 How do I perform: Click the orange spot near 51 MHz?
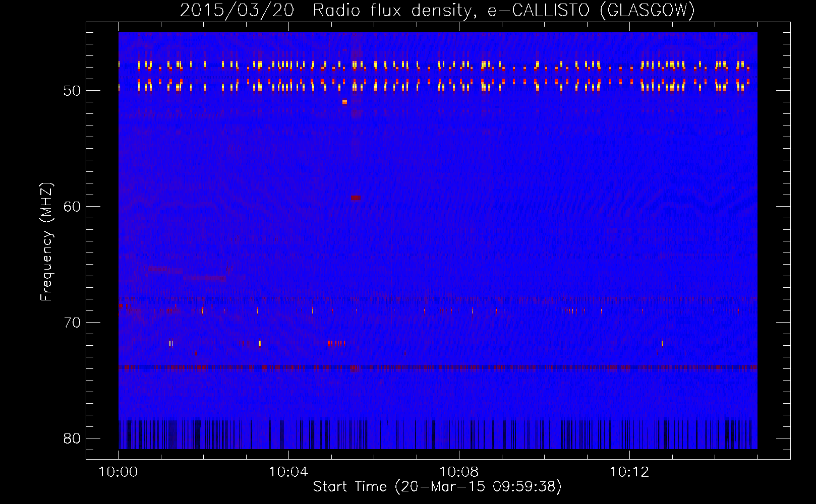tap(344, 102)
